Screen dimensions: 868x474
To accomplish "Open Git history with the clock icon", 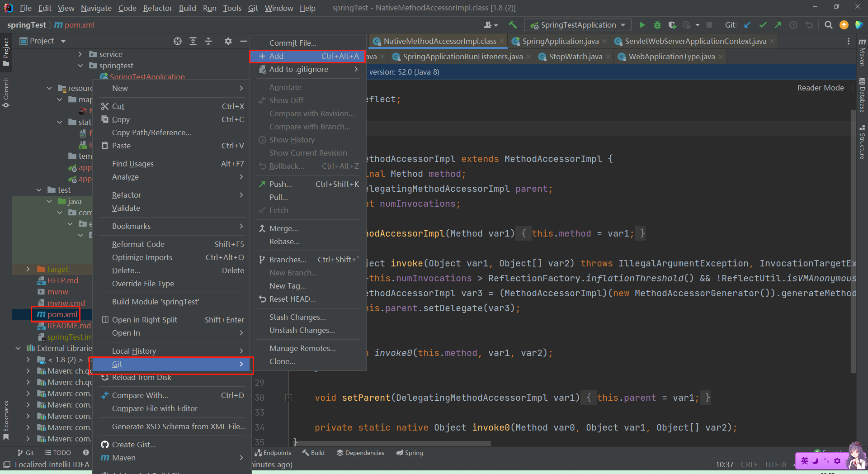I will click(793, 25).
